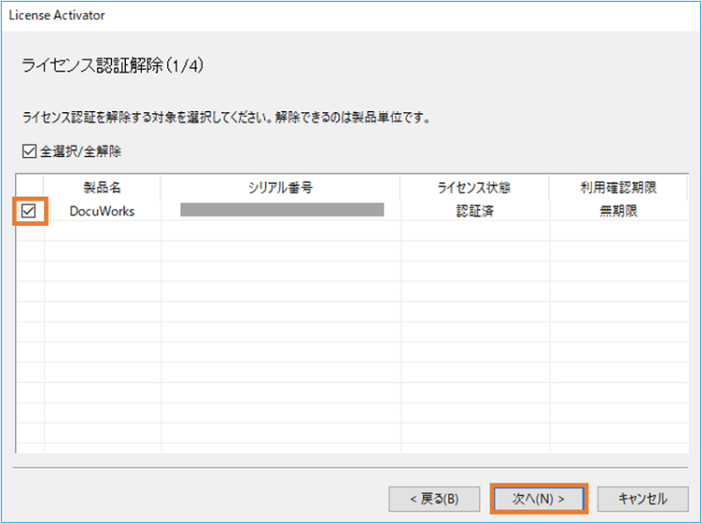
Task: Click the ライセンス認証解除 (1/4) heading
Action: pyautogui.click(x=112, y=66)
